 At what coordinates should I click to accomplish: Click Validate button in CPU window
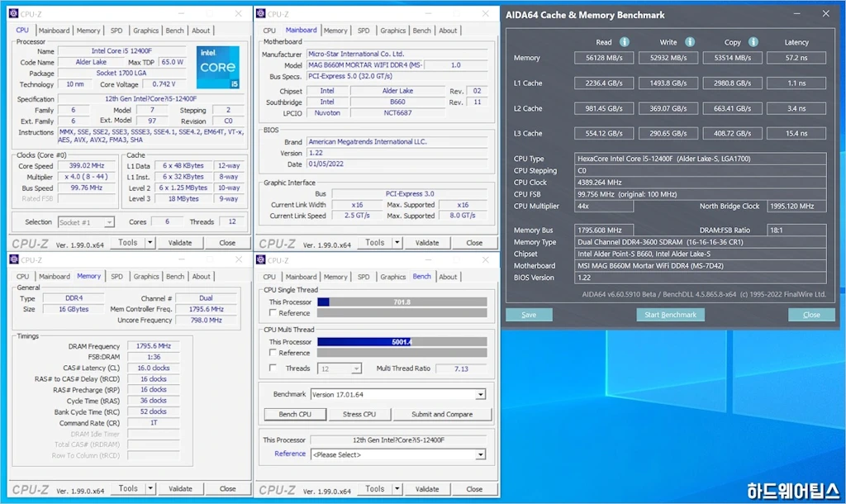tap(180, 243)
